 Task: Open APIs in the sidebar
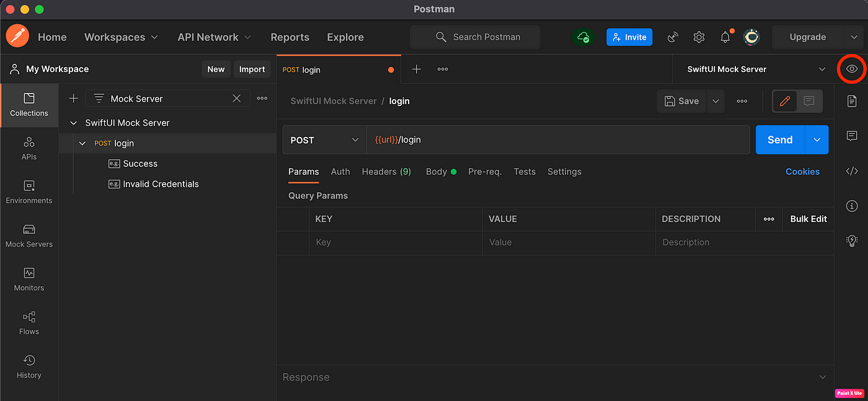[29, 149]
